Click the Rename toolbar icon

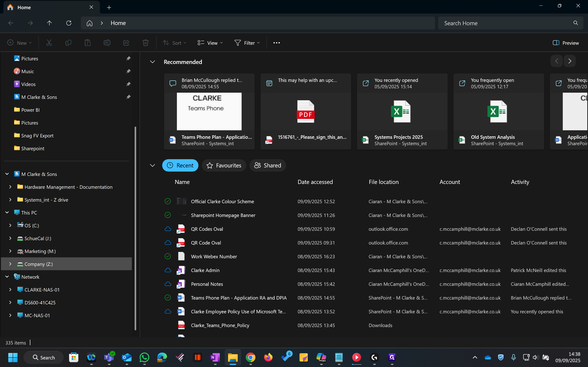[107, 43]
